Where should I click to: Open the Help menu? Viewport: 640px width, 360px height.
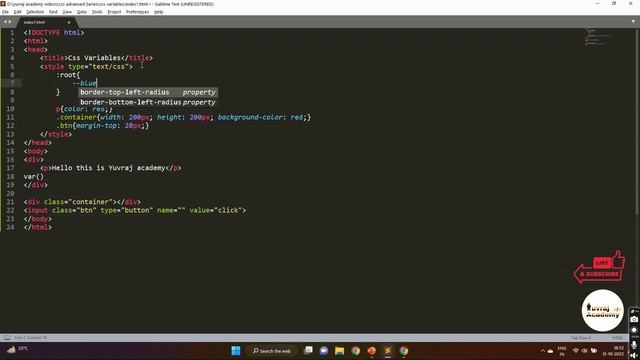coord(159,12)
